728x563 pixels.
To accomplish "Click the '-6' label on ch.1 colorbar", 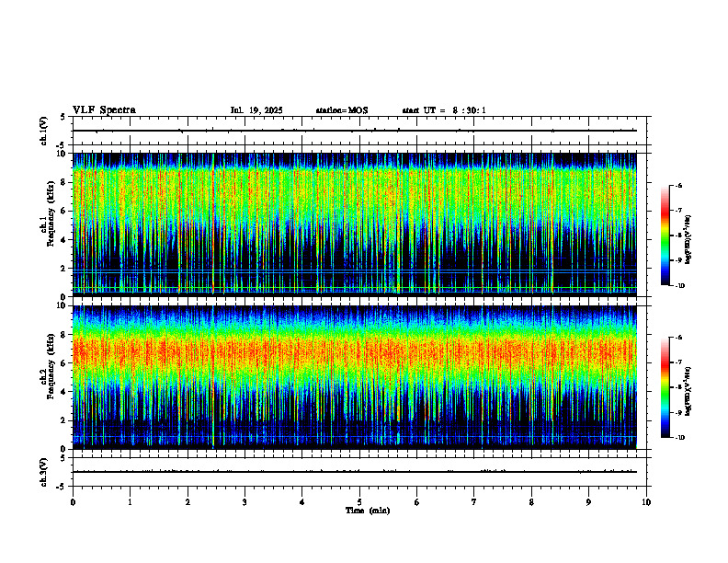I will pos(678,185).
